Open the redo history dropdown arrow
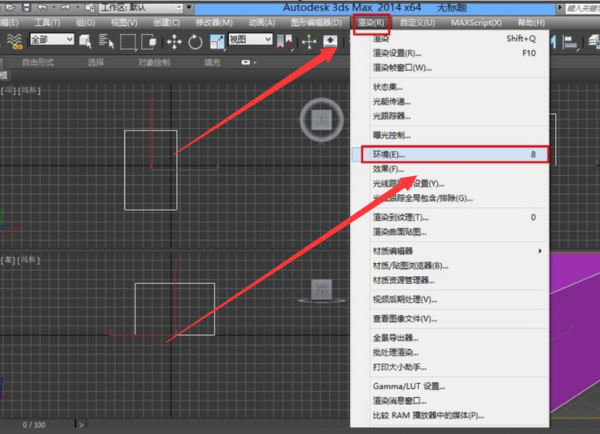 coord(77,7)
